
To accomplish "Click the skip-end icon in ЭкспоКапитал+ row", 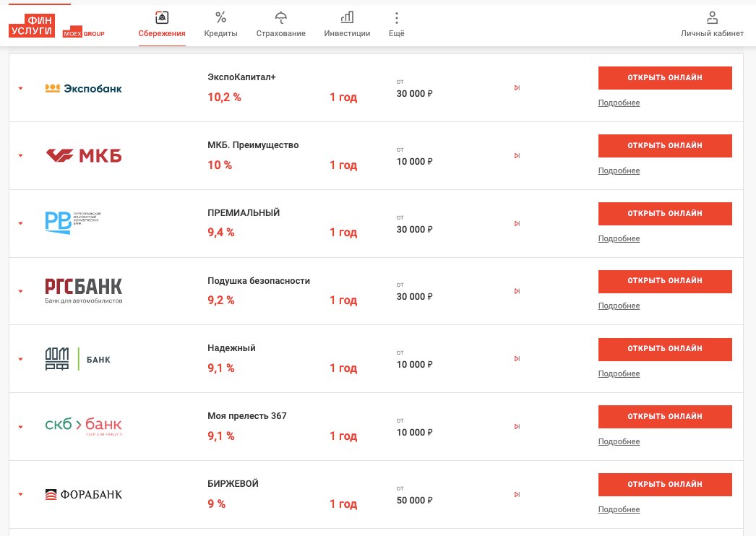I will [517, 87].
